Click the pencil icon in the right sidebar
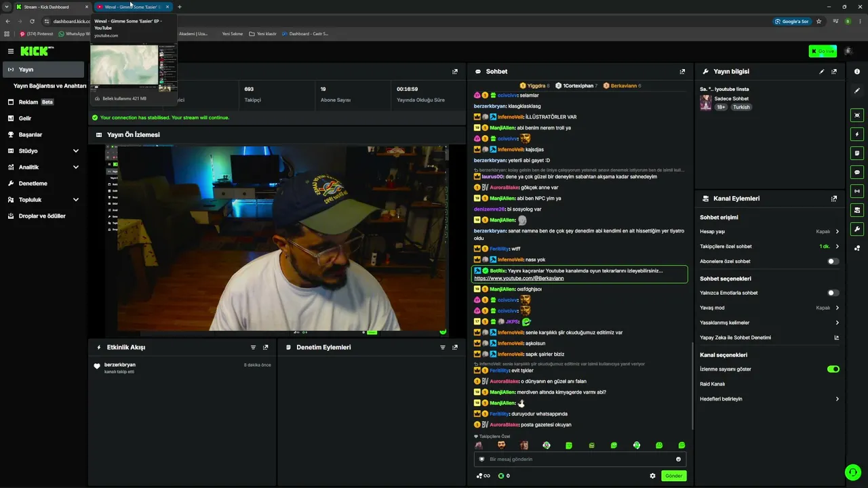Viewport: 868px width, 488px height. [857, 89]
